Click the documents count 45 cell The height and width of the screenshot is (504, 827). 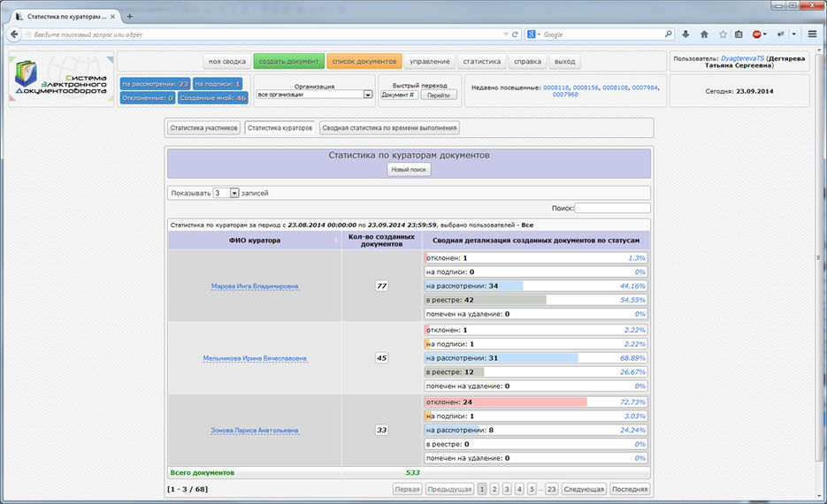381,358
